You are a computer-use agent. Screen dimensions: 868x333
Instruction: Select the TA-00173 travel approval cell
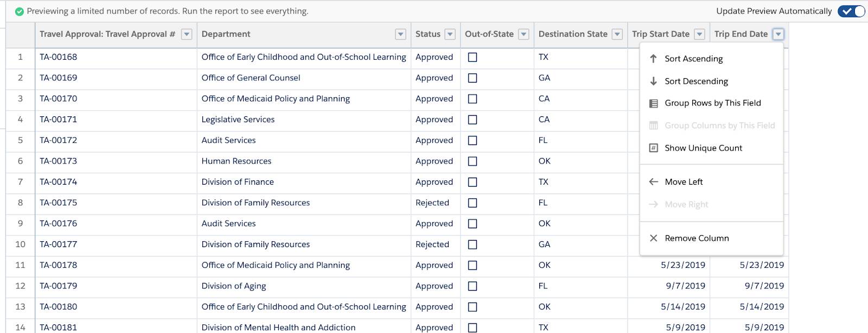pos(59,161)
